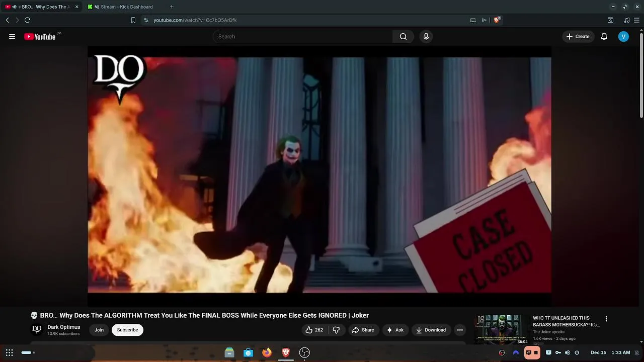
Task: Start voice search with microphone icon
Action: point(426,37)
